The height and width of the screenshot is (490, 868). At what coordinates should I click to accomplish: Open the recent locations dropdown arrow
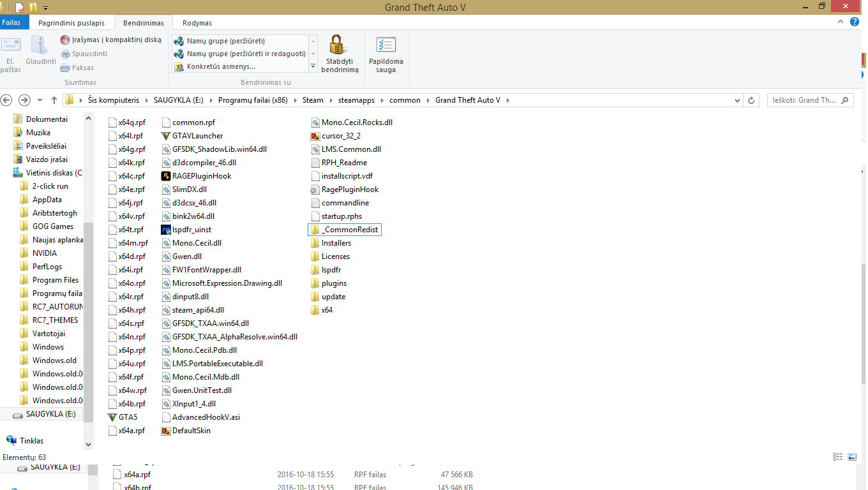click(40, 100)
